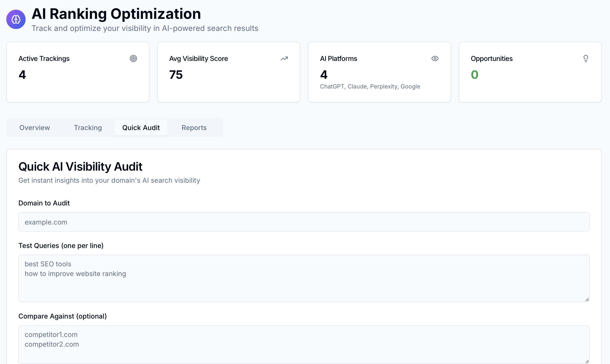
Task: Click the Compare Against competitors textarea
Action: [304, 345]
